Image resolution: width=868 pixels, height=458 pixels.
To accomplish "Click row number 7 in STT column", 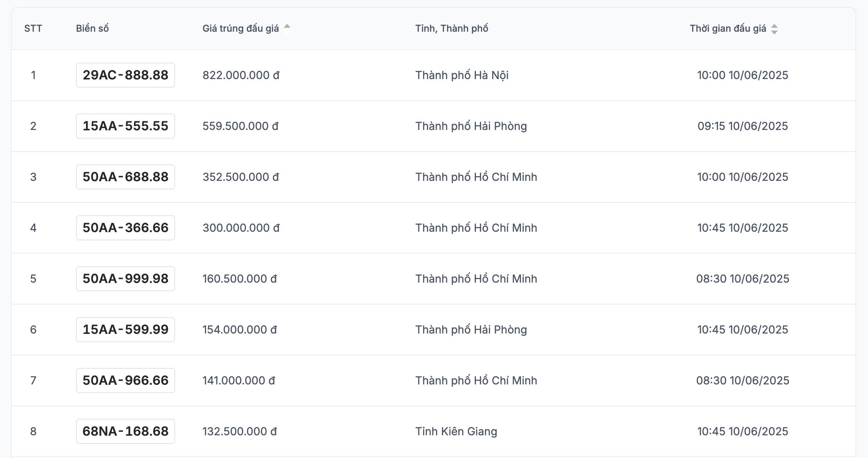I will (x=33, y=380).
